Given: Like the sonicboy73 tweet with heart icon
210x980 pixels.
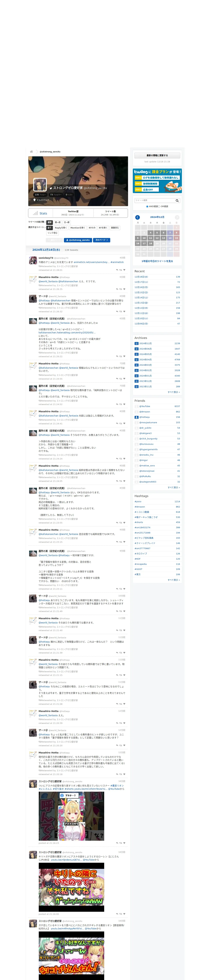Looking at the screenshot, I should (x=124, y=270).
